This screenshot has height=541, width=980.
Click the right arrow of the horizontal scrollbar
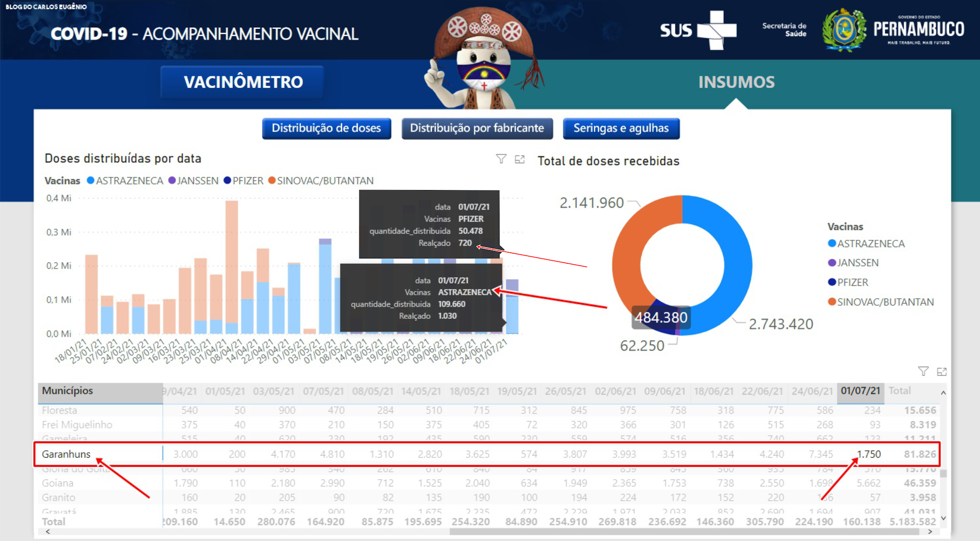coord(930,531)
